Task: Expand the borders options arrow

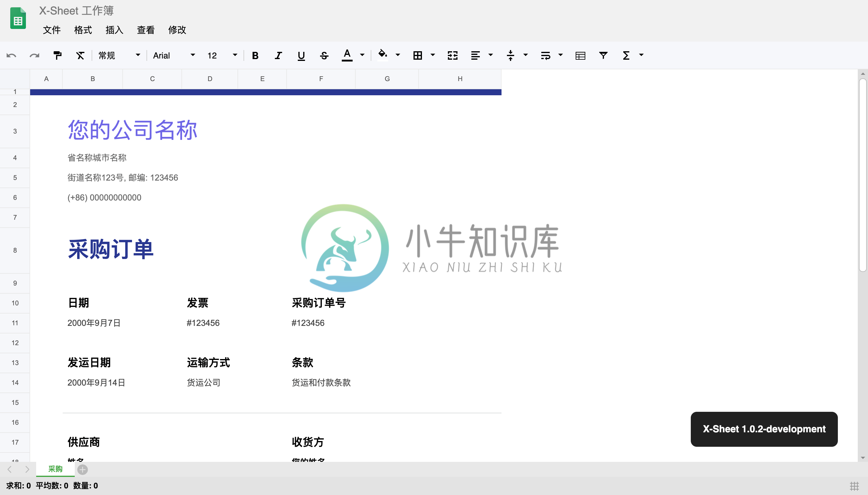Action: pyautogui.click(x=432, y=55)
